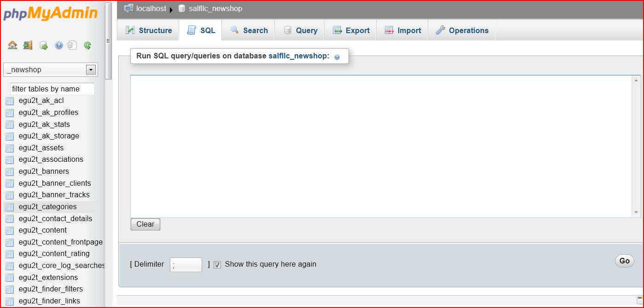This screenshot has width=644, height=308.
Task: Go to the Operations tab
Action: tap(462, 30)
